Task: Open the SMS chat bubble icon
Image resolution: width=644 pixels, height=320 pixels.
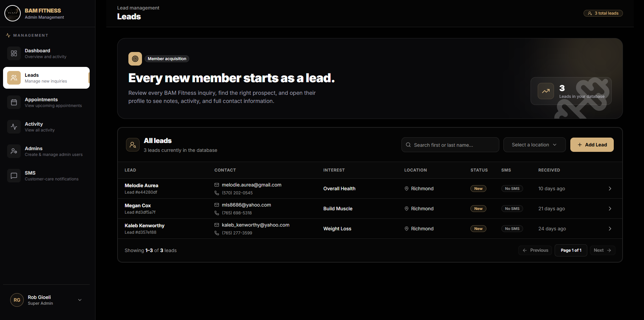Action: (14, 176)
